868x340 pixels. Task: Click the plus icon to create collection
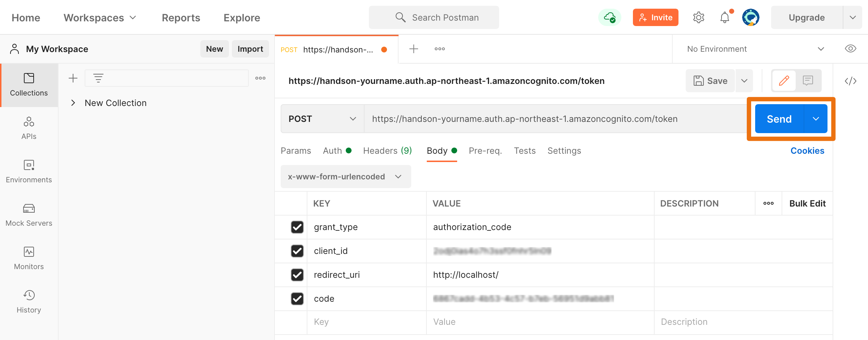coord(73,78)
